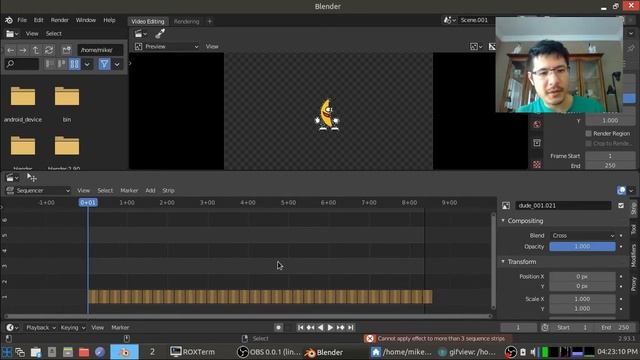Open the Render menu
This screenshot has width=640, height=360.
coord(60,20)
